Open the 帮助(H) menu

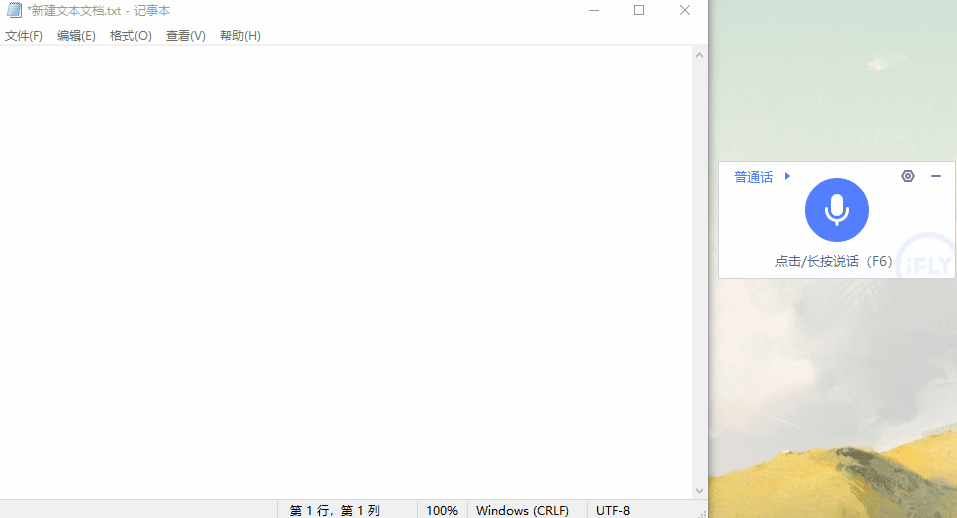[240, 36]
